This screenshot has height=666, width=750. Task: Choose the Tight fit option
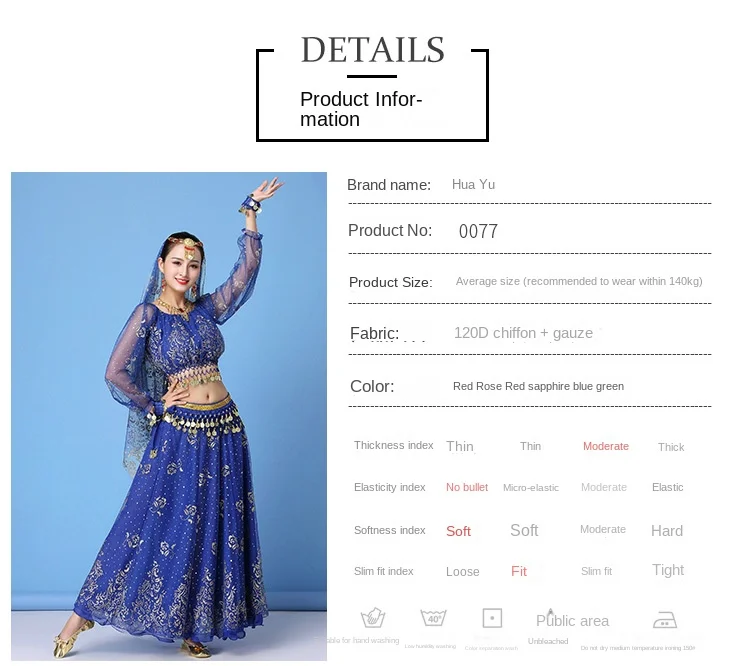tap(668, 570)
